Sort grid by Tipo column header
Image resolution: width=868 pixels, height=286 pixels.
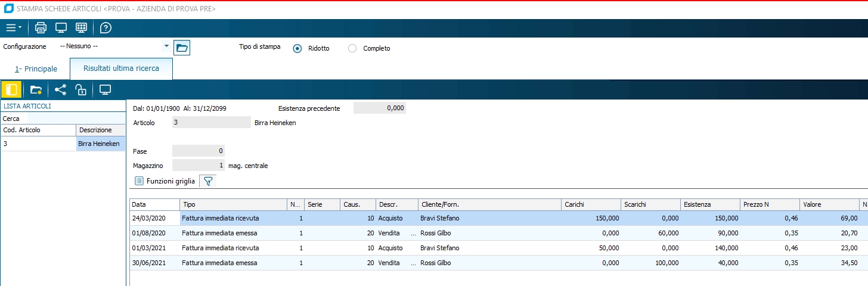[x=234, y=204]
